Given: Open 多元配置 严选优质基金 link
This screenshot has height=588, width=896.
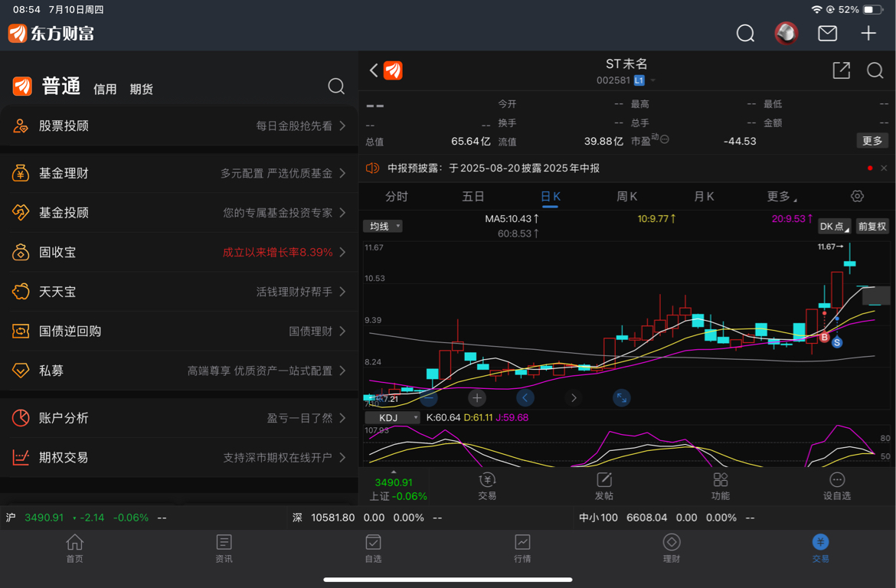Looking at the screenshot, I should pyautogui.click(x=276, y=173).
